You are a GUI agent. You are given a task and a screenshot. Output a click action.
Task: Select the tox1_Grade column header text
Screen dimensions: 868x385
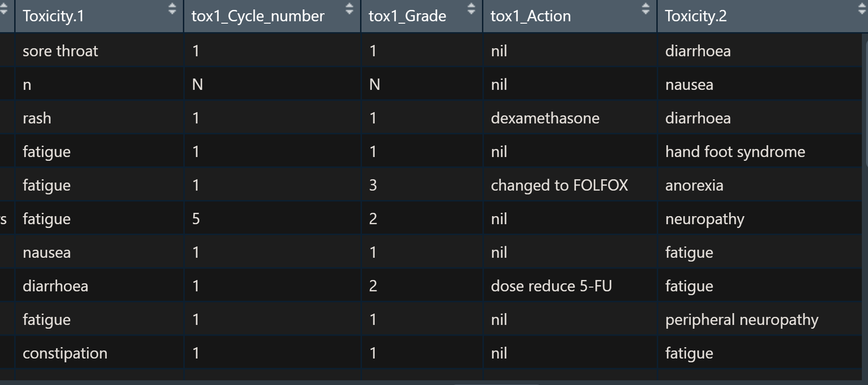[407, 16]
